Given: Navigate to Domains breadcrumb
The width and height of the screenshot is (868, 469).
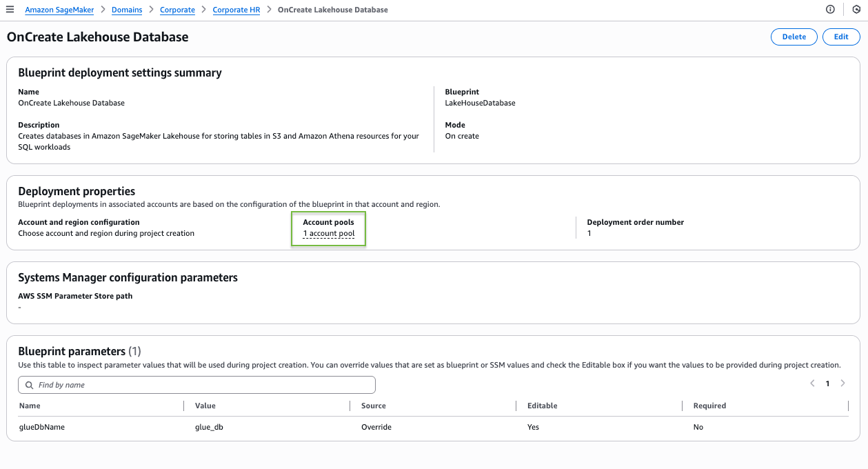Looking at the screenshot, I should (x=126, y=10).
